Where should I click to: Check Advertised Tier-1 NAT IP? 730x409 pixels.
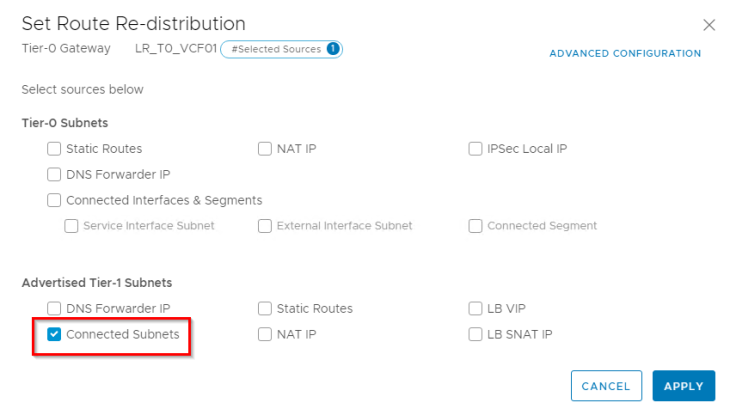pos(265,334)
